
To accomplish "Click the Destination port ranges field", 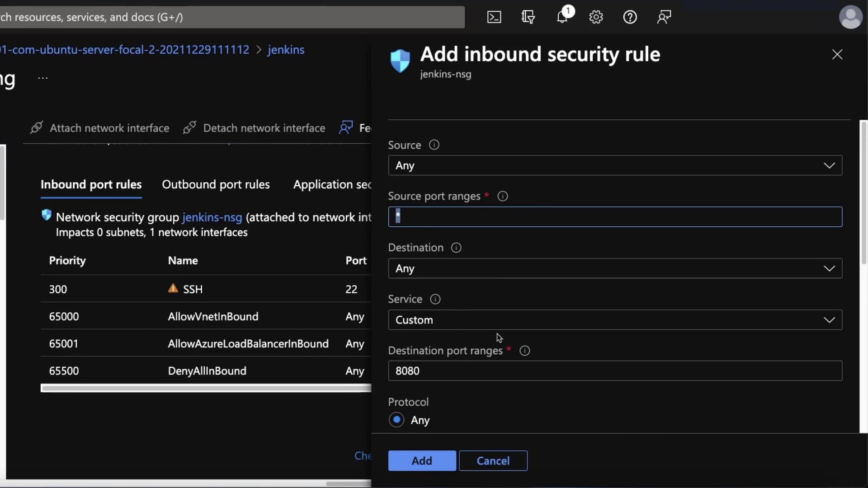I will 615,371.
